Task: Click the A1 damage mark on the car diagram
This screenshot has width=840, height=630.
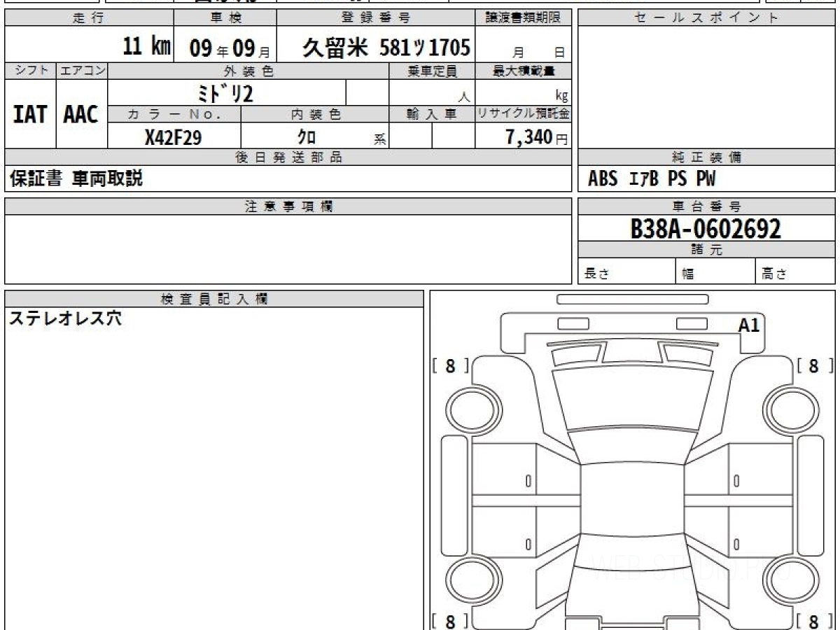Action: (749, 324)
